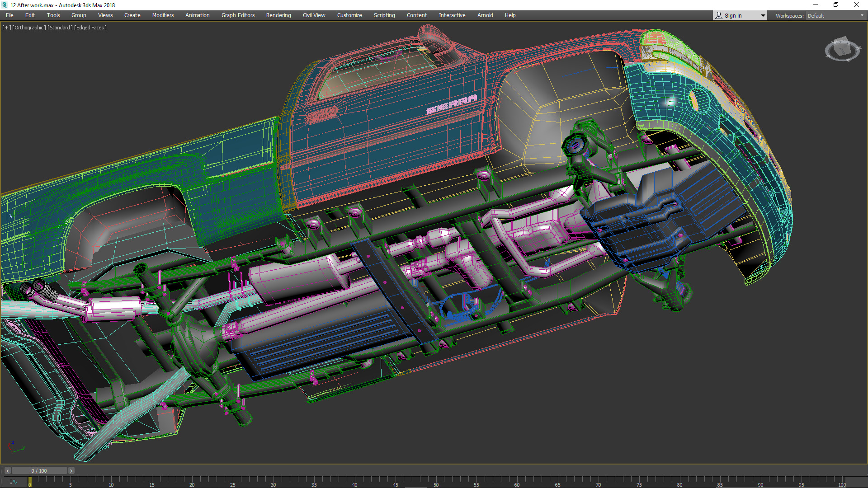This screenshot has height=488, width=868.
Task: Advance time slider with right arrow
Action: pos(71,471)
